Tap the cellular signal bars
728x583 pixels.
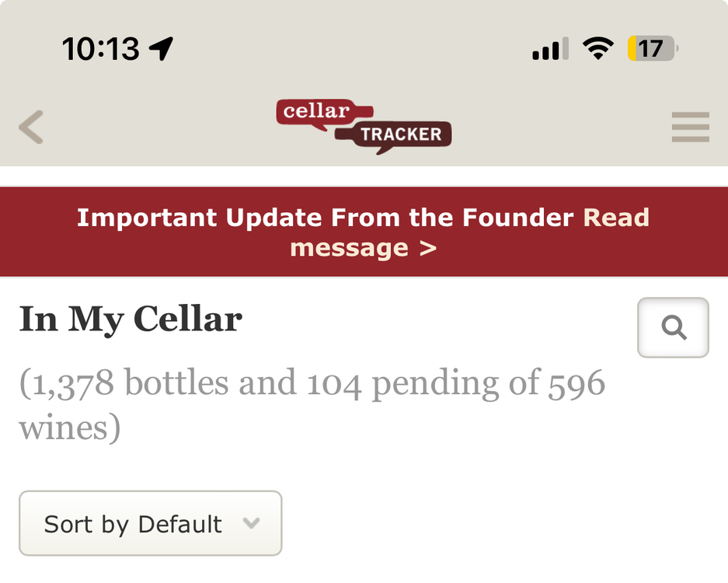[550, 50]
